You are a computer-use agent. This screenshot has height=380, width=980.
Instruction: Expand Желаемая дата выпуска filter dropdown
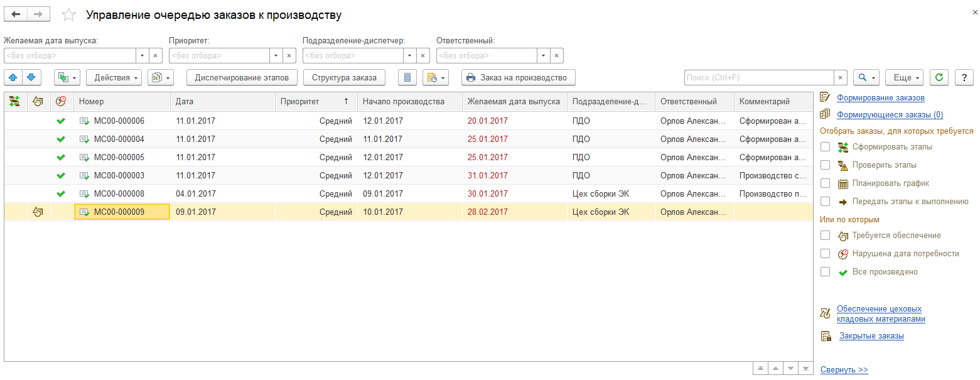[142, 55]
